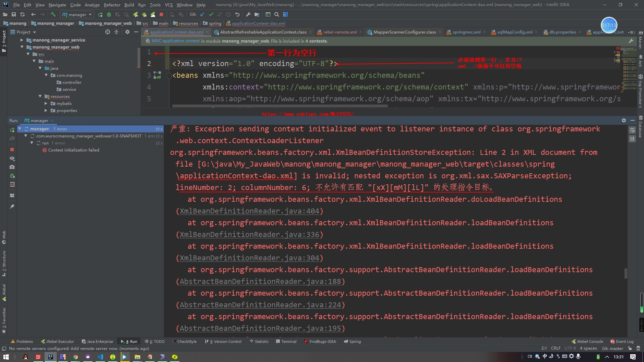Click the locate-file crosshair icon in Project panel
The height and width of the screenshot is (362, 644).
(107, 32)
